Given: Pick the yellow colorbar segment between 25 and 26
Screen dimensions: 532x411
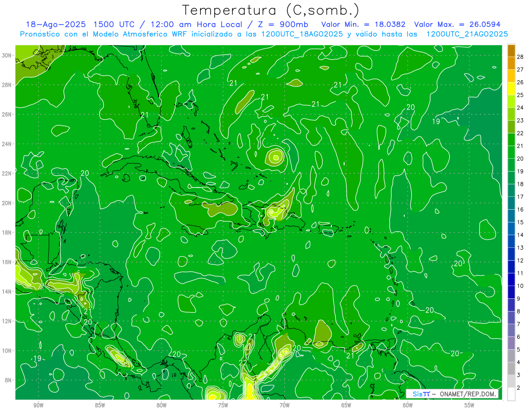Looking at the screenshot, I should tap(511, 88).
